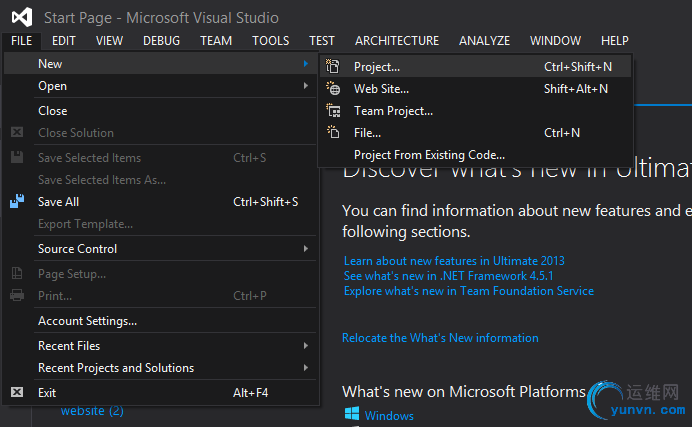692x427 pixels.
Task: Click the Windows platform link
Action: pyautogui.click(x=389, y=416)
